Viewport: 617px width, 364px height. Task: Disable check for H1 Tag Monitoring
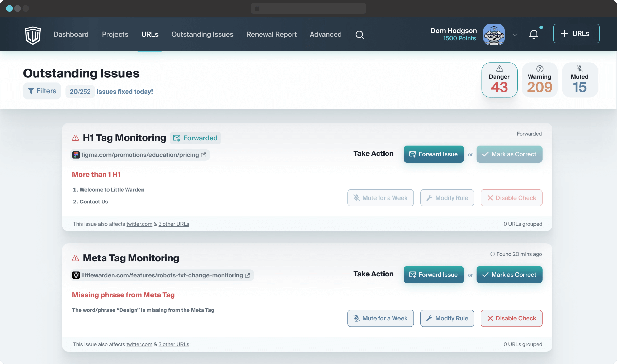tap(511, 198)
